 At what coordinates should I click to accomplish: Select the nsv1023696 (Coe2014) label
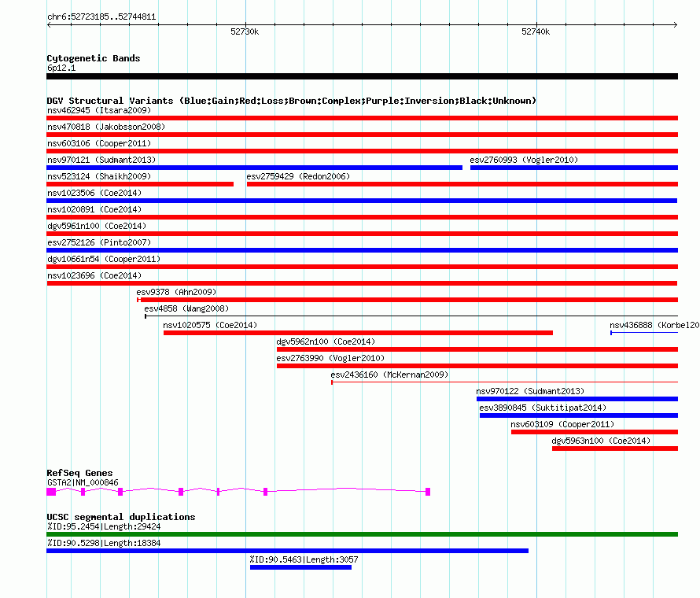coord(94,275)
